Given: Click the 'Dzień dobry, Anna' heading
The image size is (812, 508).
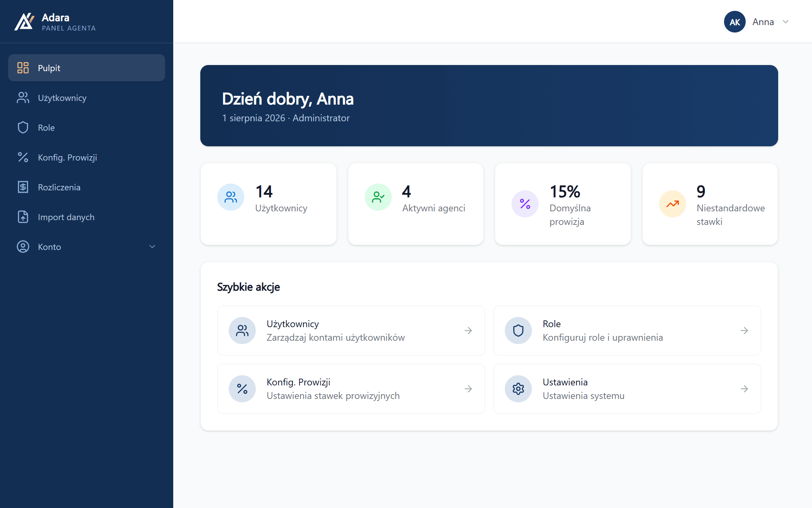Looking at the screenshot, I should (288, 99).
